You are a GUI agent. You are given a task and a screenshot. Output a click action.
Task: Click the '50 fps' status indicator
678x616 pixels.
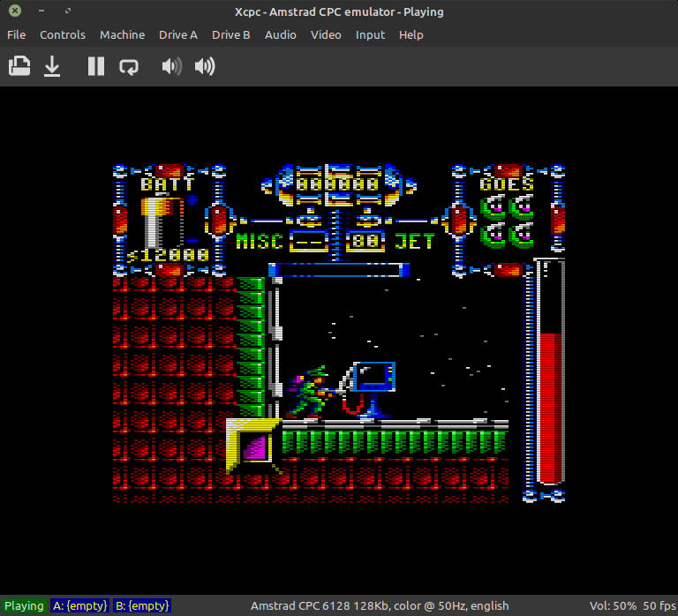point(659,605)
